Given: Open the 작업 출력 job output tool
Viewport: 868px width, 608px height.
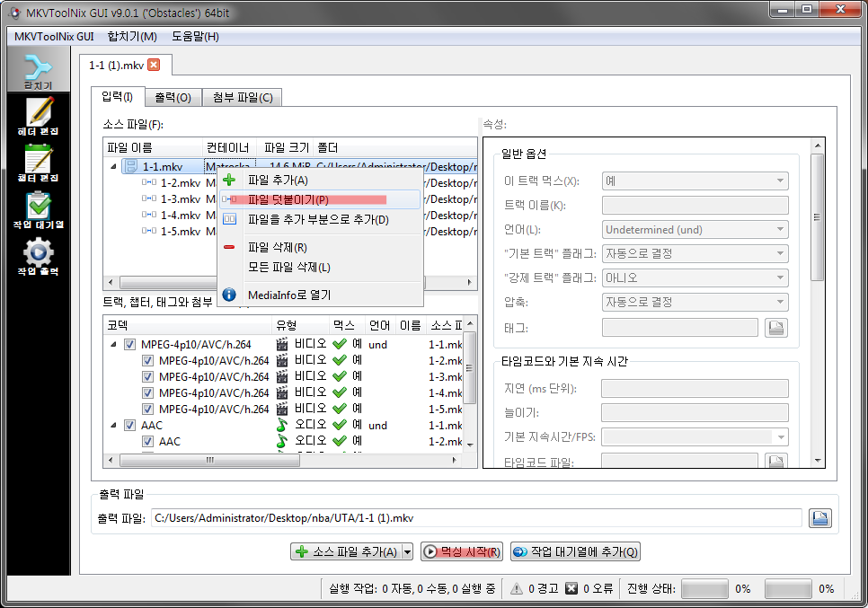Looking at the screenshot, I should click(39, 257).
